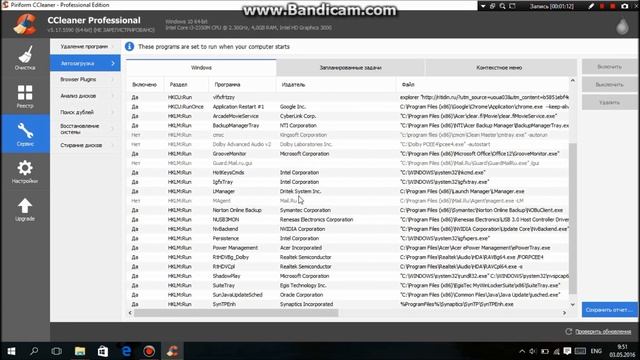Image resolution: width=640 pixels, height=360 pixels.
Task: Open Поиск дублей menu item
Action: [x=85, y=112]
